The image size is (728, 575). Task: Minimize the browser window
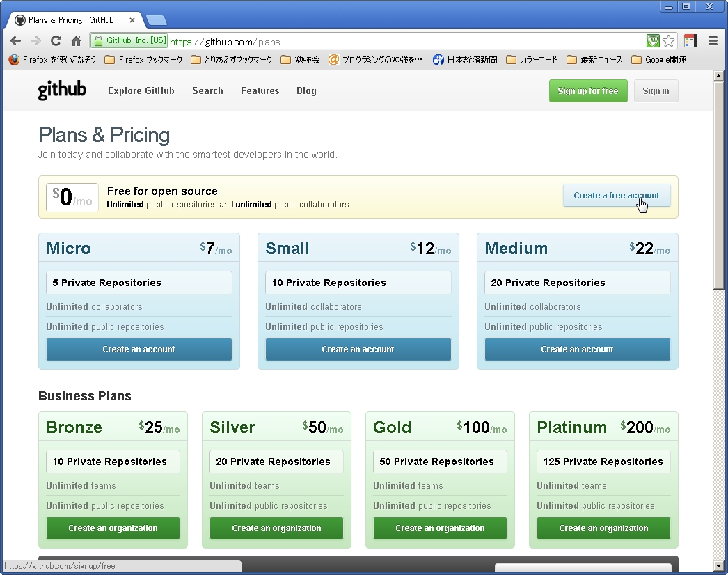click(x=669, y=6)
